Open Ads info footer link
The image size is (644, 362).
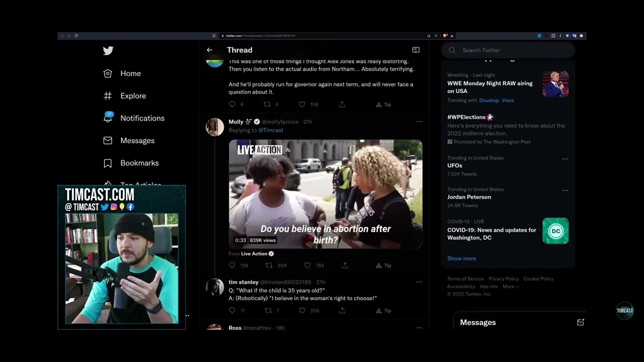(x=489, y=287)
